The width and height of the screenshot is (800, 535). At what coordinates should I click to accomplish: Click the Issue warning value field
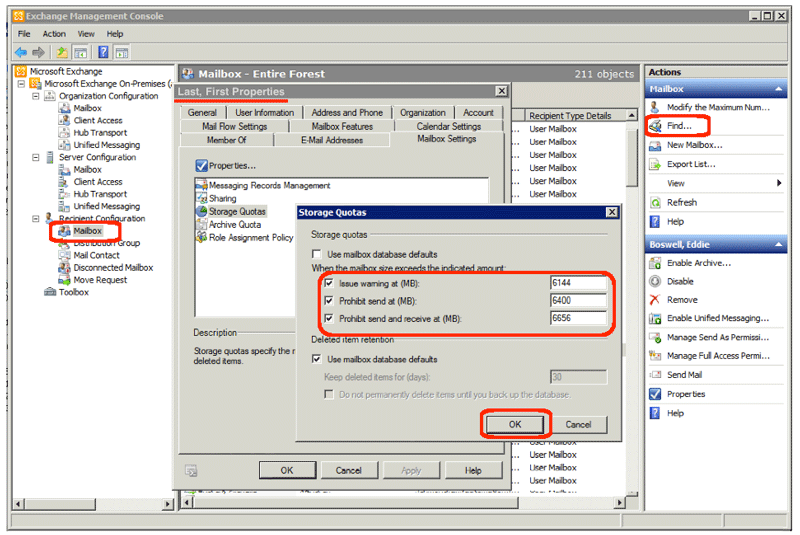pos(578,283)
